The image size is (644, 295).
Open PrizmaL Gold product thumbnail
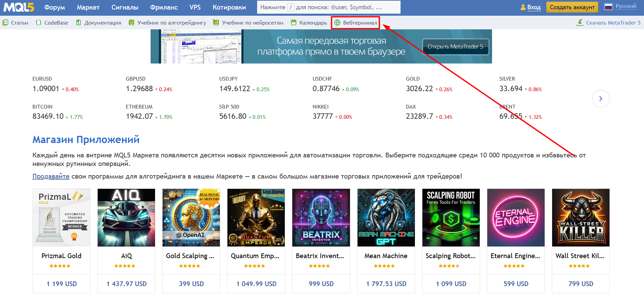click(61, 217)
